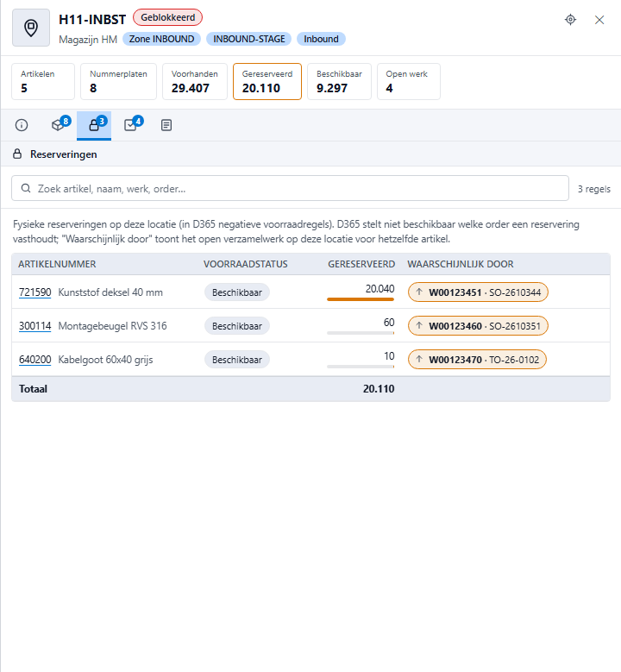This screenshot has height=672, width=621.
Task: Click the '3 regels' row count text
Action: (594, 189)
